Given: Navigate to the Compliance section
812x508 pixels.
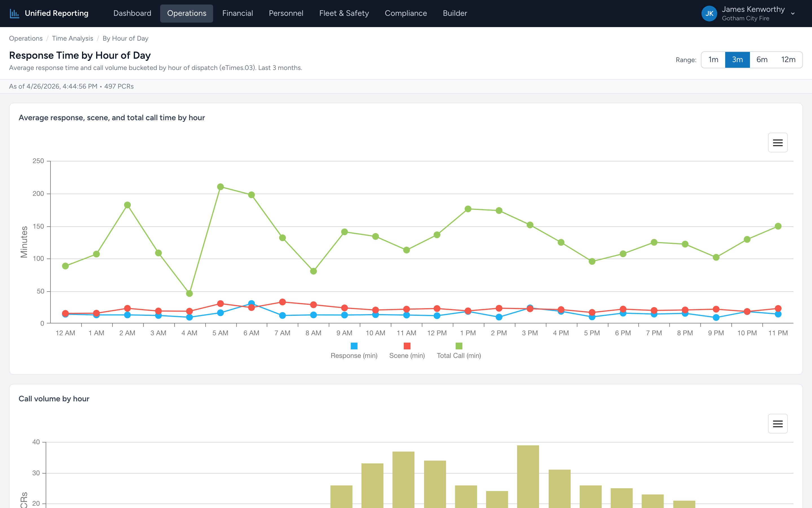Looking at the screenshot, I should pyautogui.click(x=406, y=14).
